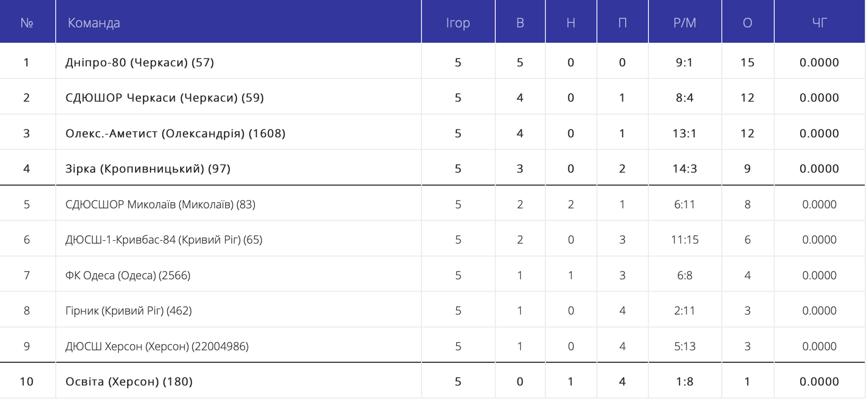
Task: Select Олекс.-Аметист (Олександрія) team name
Action: pos(175,133)
